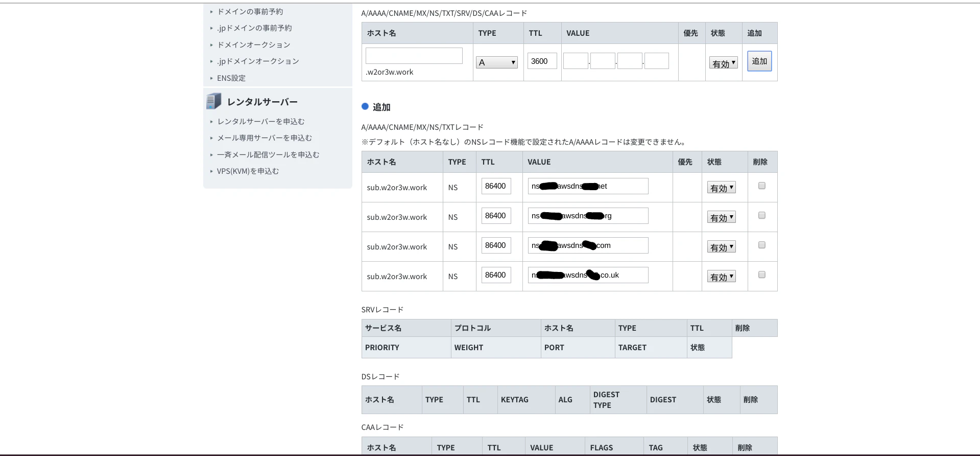Open status dropdown for the .com NS record
Viewport: 980px width, 456px height.
pyautogui.click(x=721, y=247)
